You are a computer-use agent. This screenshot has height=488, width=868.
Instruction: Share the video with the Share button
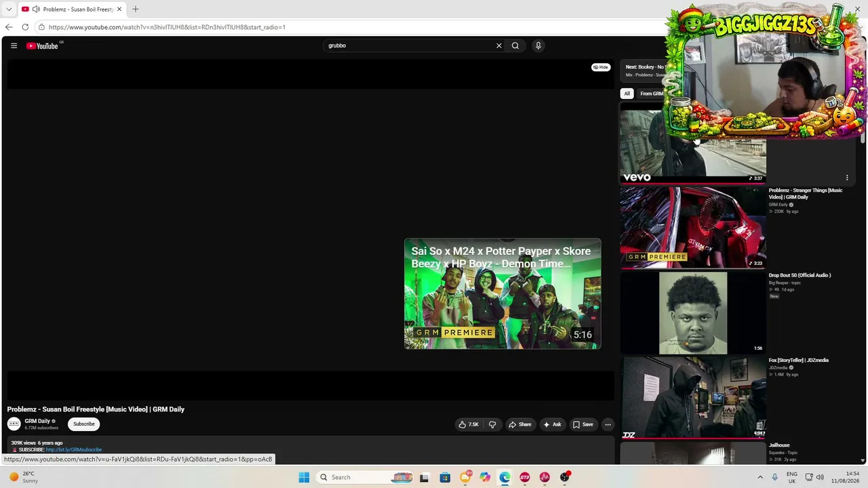[x=520, y=424]
